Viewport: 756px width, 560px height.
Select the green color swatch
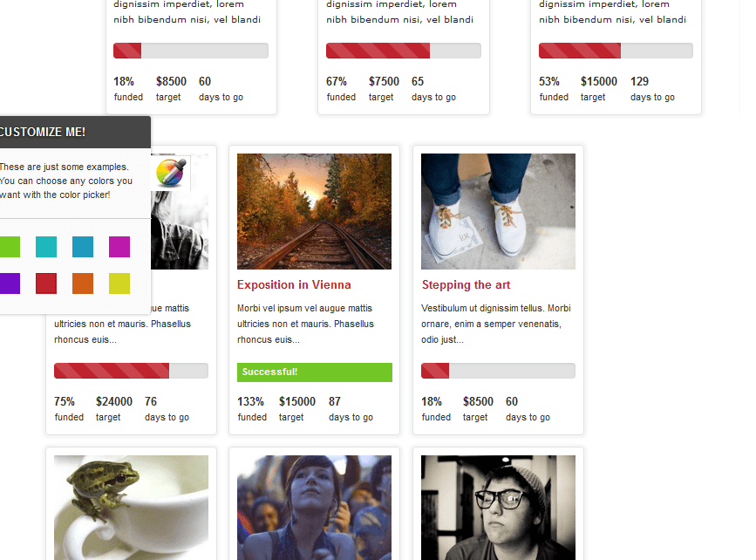[x=10, y=247]
